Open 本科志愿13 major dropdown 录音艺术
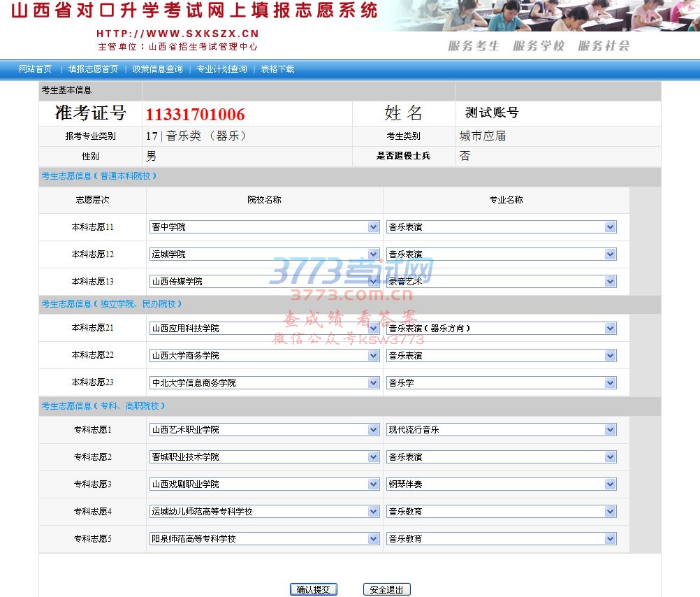Viewport: 700px width, 597px height. coord(501,282)
